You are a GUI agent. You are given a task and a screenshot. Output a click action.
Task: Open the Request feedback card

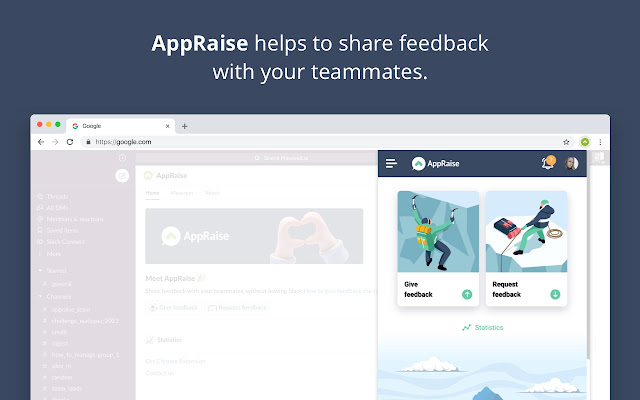526,249
